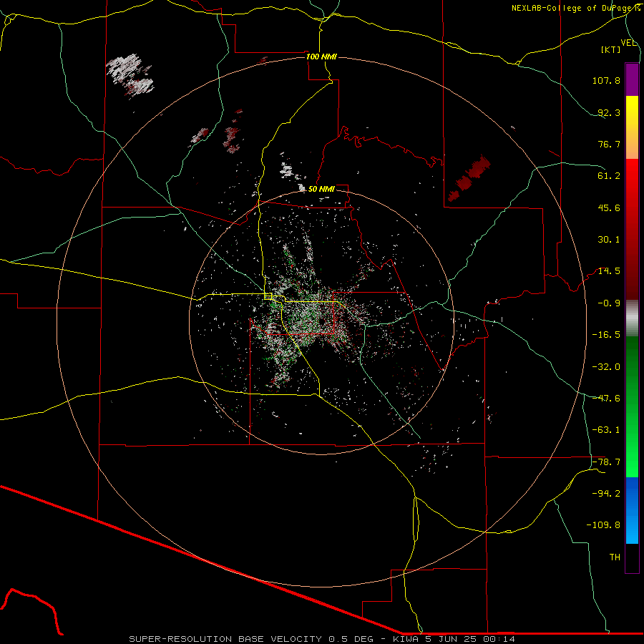Click the 92.3 velocity scale value

pos(609,112)
